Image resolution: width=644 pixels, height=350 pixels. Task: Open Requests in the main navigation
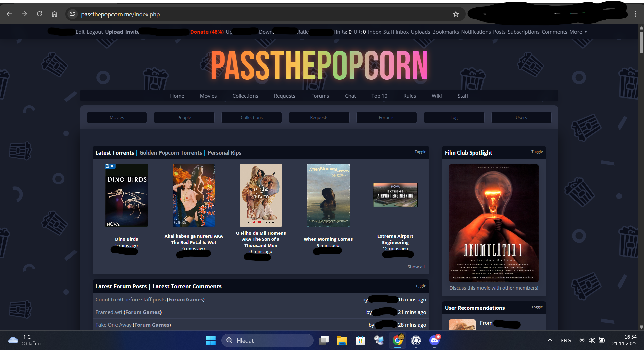coord(284,96)
